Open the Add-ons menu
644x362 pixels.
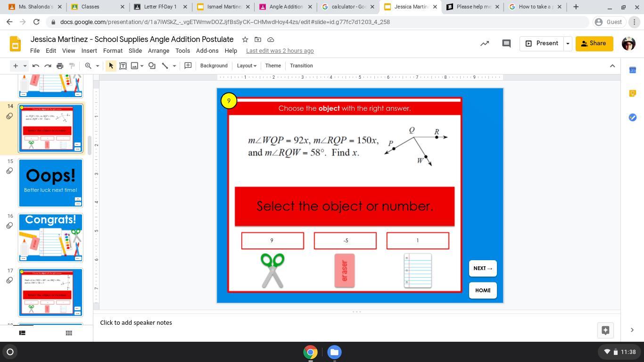(x=207, y=51)
